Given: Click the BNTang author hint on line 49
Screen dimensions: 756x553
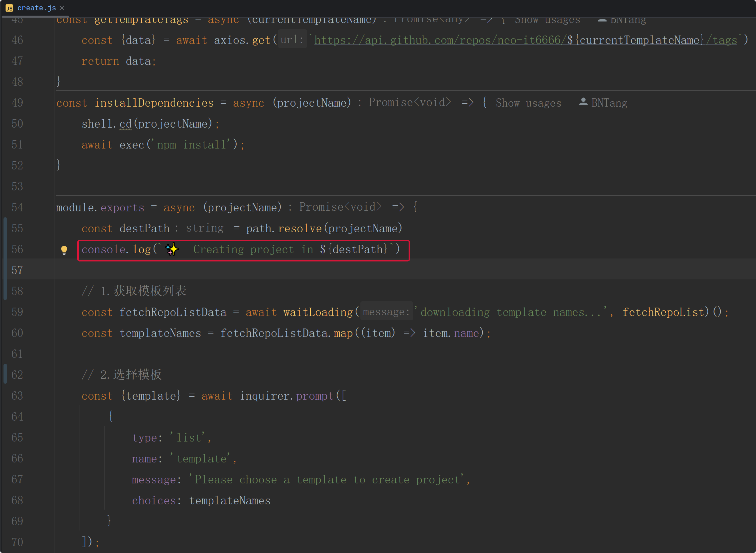Looking at the screenshot, I should [x=609, y=103].
